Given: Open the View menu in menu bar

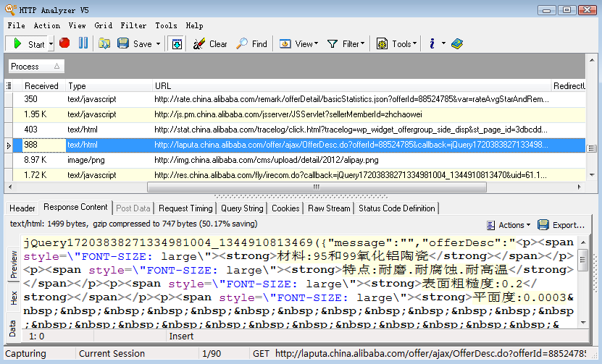Looking at the screenshot, I should coord(78,26).
